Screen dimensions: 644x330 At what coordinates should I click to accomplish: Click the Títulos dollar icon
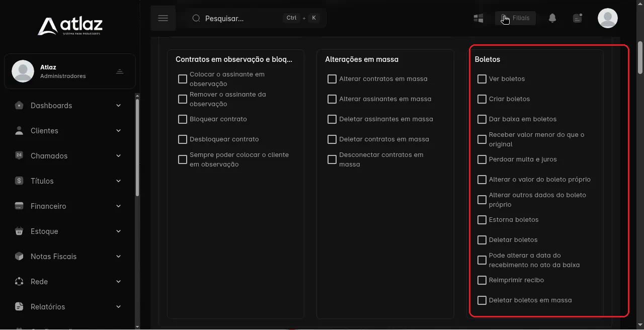pos(19,181)
